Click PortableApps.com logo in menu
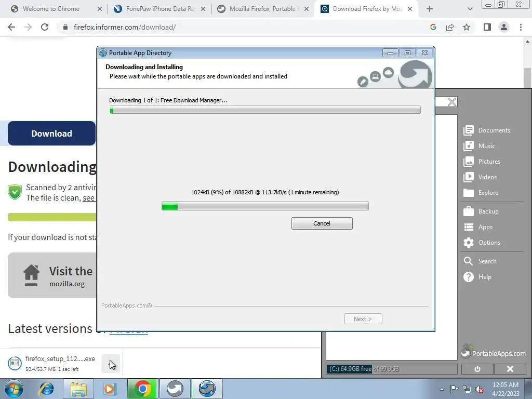This screenshot has width=532, height=399. (494, 352)
